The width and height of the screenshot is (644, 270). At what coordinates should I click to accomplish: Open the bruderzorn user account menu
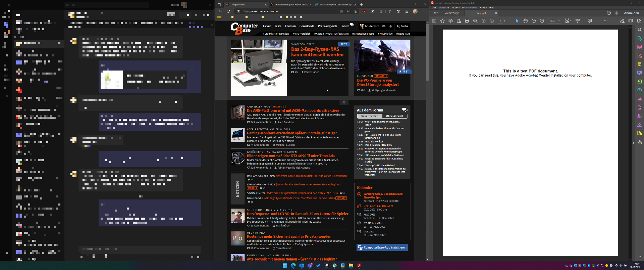pos(370,26)
